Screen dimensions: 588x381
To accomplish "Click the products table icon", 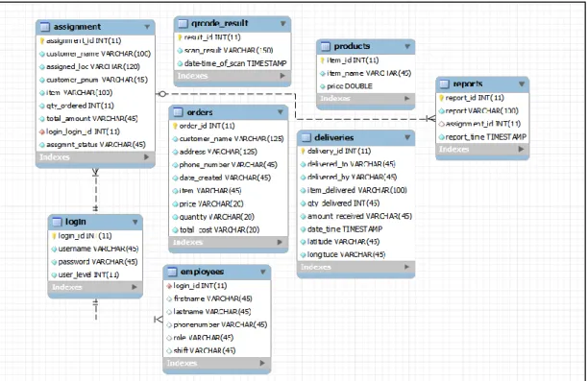I will (x=326, y=46).
